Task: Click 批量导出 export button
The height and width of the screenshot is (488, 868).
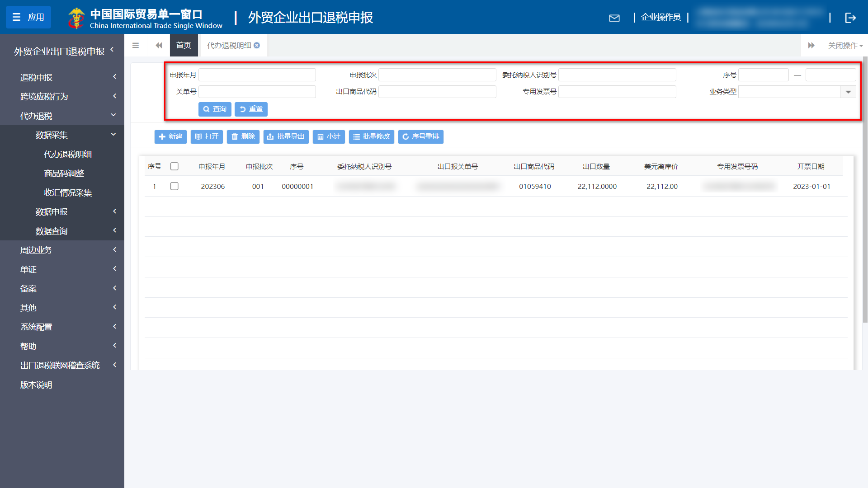Action: [286, 136]
